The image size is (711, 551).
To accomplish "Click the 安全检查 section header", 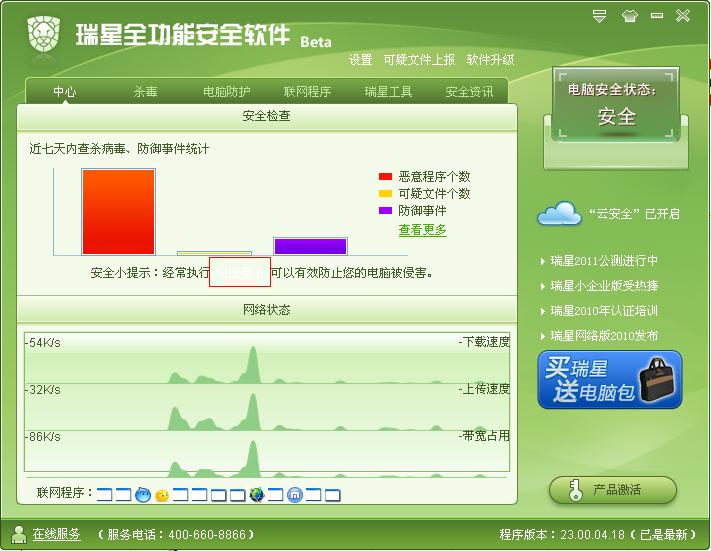I will pyautogui.click(x=267, y=117).
